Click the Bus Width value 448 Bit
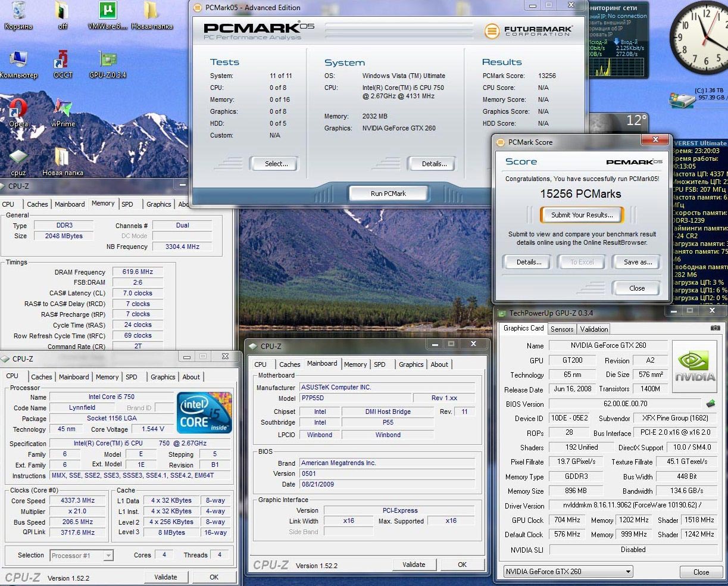 coord(686,476)
